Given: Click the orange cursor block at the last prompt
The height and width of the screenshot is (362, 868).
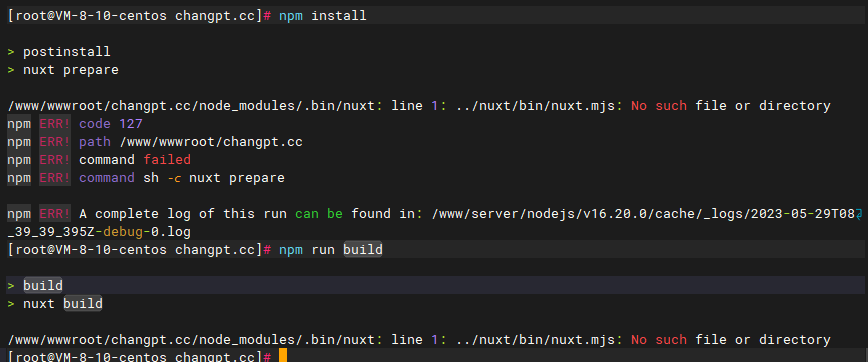Looking at the screenshot, I should tap(283, 355).
